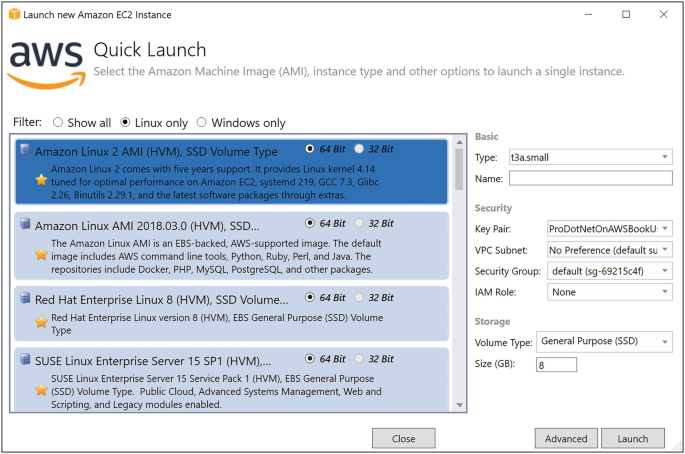This screenshot has height=454, width=685.
Task: Open the Security Group dropdown
Action: (x=610, y=271)
